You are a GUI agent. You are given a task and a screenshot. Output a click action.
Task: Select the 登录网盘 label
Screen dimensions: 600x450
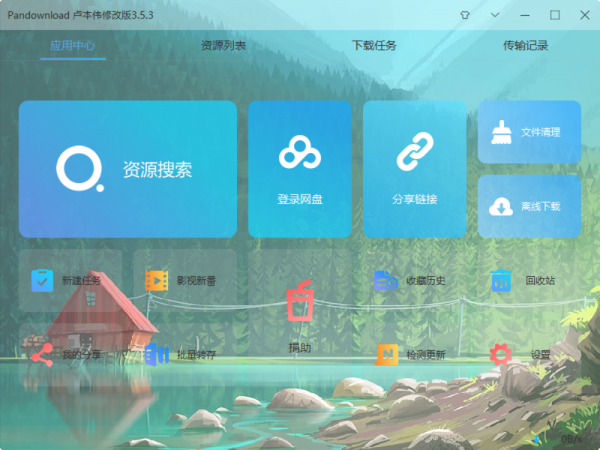pos(300,199)
